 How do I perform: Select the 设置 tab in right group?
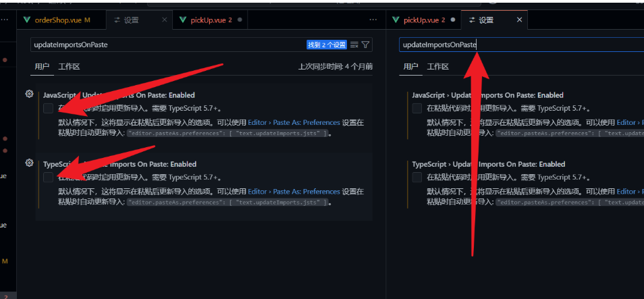pos(494,20)
